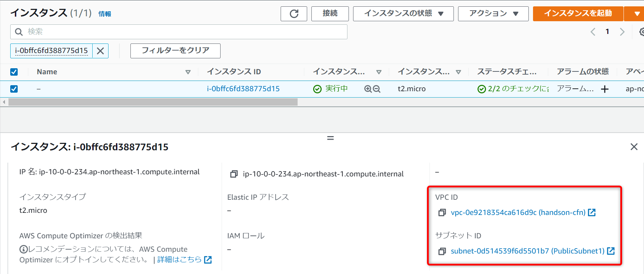Click the t2.micro table cell

[412, 89]
